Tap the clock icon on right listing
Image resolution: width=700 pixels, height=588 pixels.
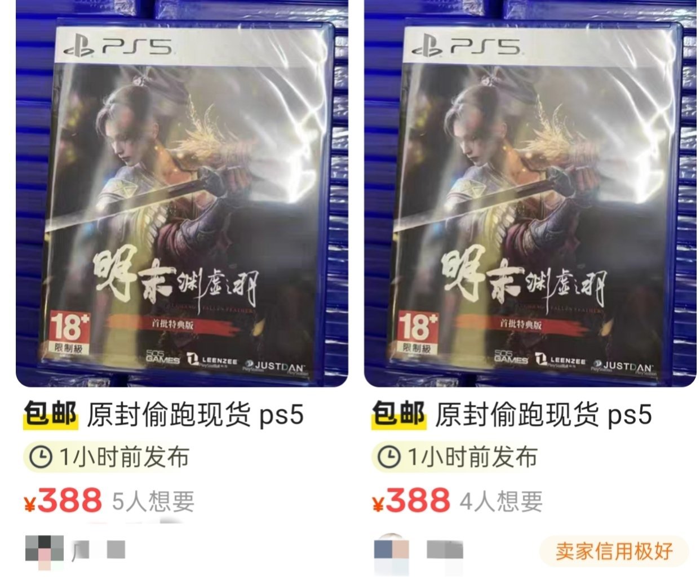pos(388,457)
